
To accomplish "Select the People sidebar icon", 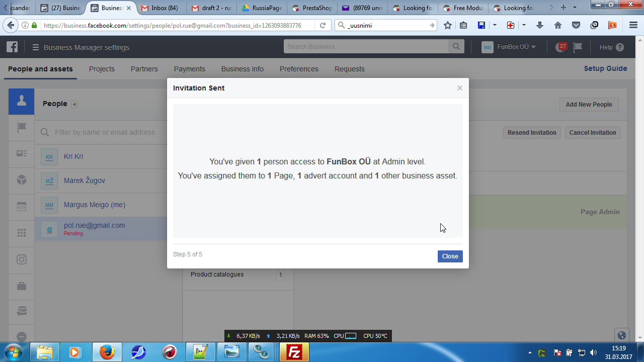I will click(22, 102).
